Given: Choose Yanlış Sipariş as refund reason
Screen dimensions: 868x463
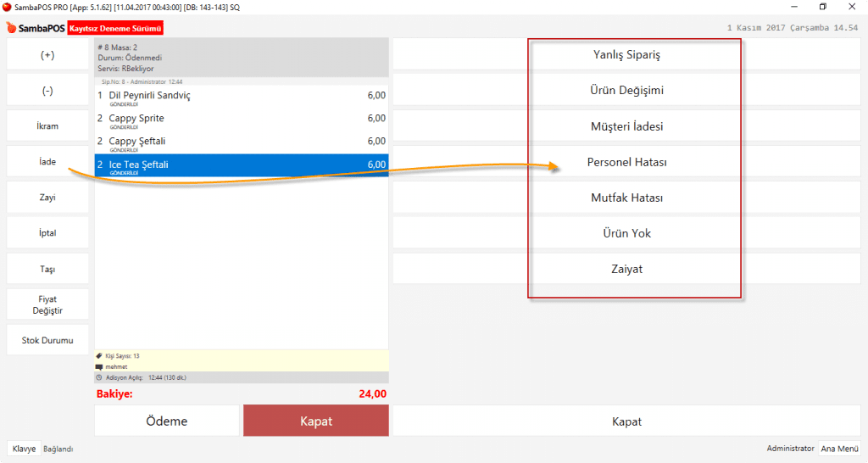Looking at the screenshot, I should pos(626,55).
